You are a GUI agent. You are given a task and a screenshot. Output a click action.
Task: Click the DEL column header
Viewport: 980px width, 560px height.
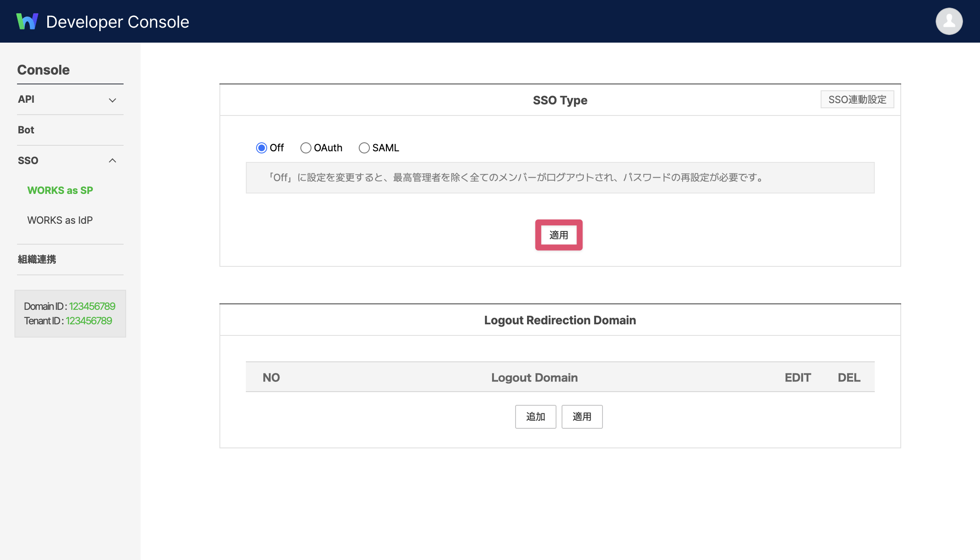849,378
